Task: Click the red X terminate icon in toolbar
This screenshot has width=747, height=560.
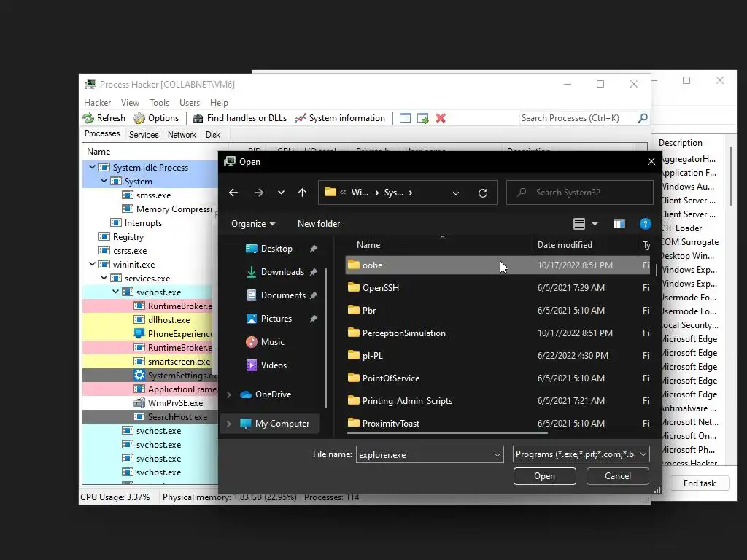Action: tap(441, 118)
